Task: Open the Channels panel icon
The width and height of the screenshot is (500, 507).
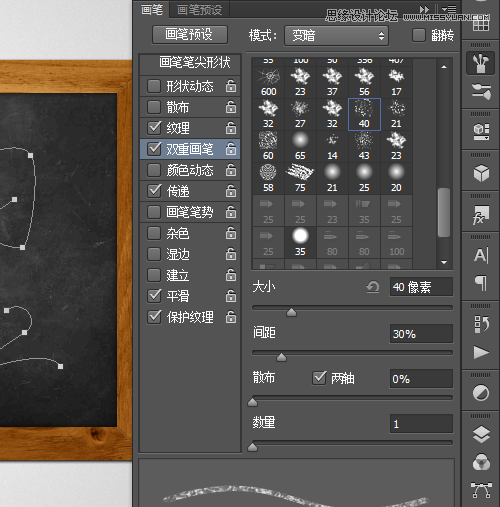Action: click(x=481, y=462)
